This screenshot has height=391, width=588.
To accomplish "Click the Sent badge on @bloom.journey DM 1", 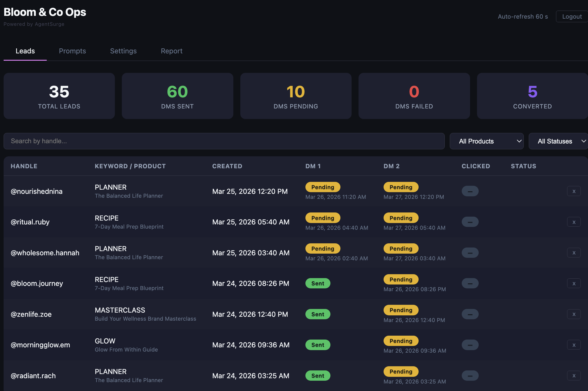I will [318, 283].
